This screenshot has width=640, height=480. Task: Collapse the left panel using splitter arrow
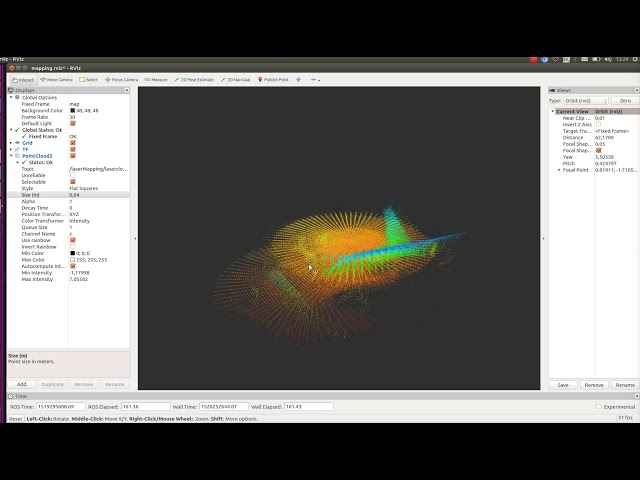coord(135,238)
